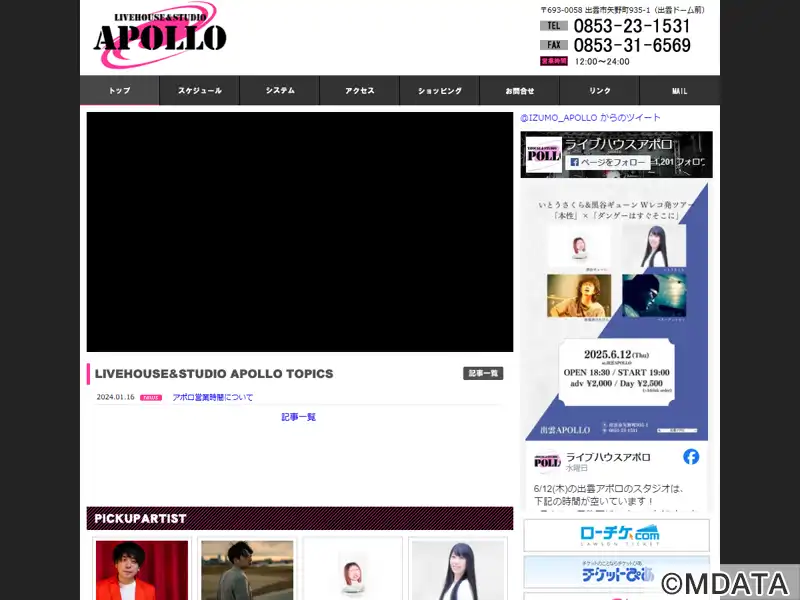The width and height of the screenshot is (800, 600).
Task: Click the blue 記事一覧 link below topics
Action: [x=299, y=417]
